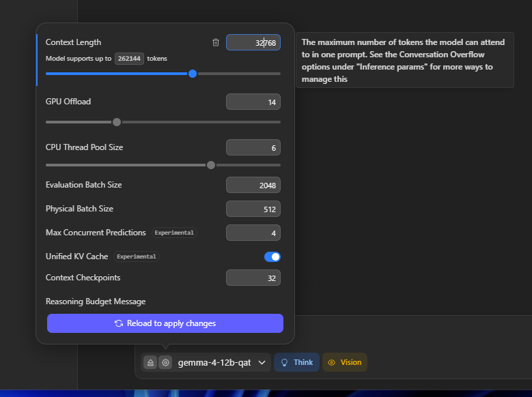532x397 pixels.
Task: Click the Evaluation Batch Size field
Action: click(253, 185)
